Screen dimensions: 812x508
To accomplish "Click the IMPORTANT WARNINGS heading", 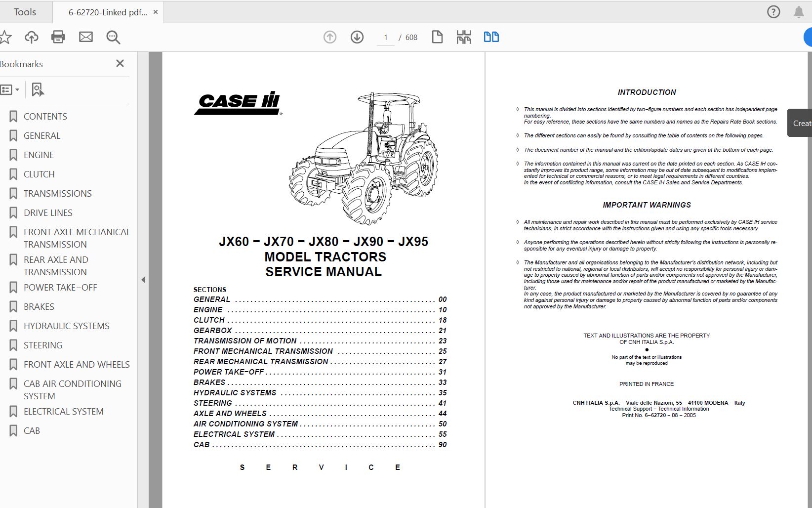I will (x=647, y=205).
